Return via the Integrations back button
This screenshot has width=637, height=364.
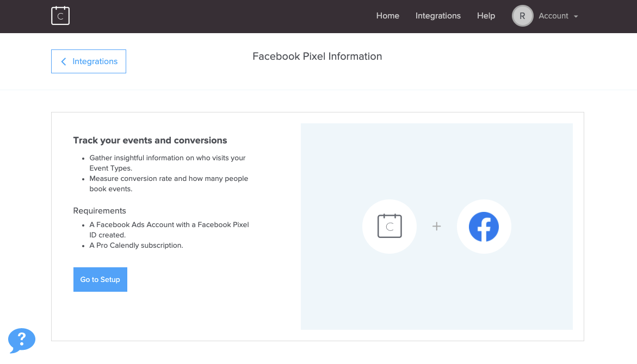[x=89, y=61]
